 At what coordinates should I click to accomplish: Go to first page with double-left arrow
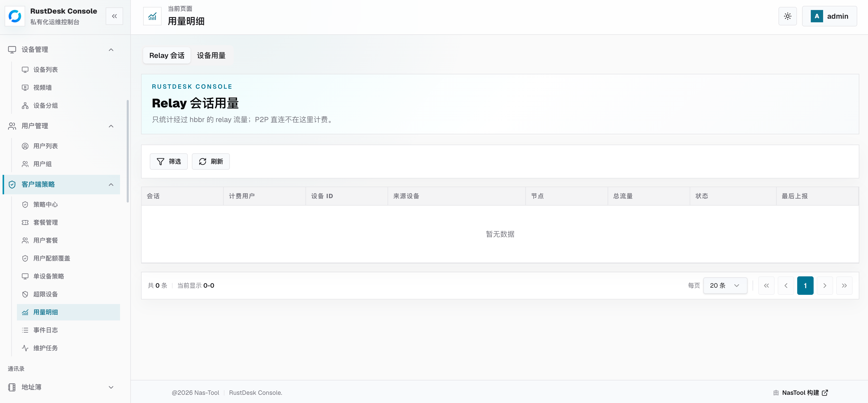[766, 286]
